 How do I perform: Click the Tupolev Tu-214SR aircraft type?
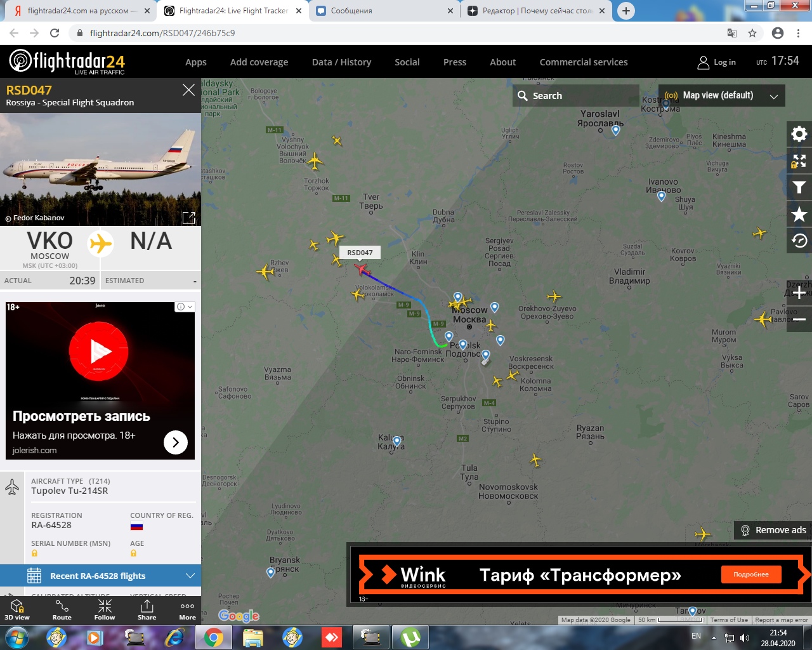(x=70, y=491)
